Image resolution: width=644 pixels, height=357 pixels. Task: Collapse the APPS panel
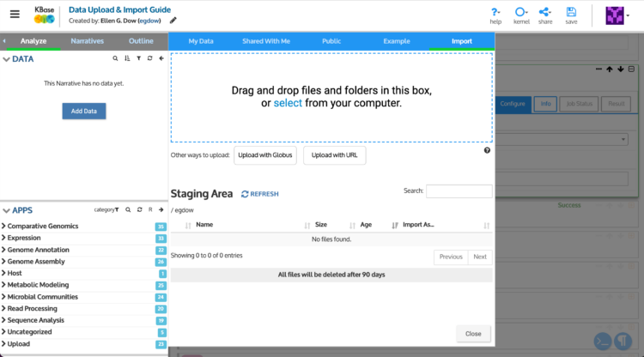pos(6,210)
